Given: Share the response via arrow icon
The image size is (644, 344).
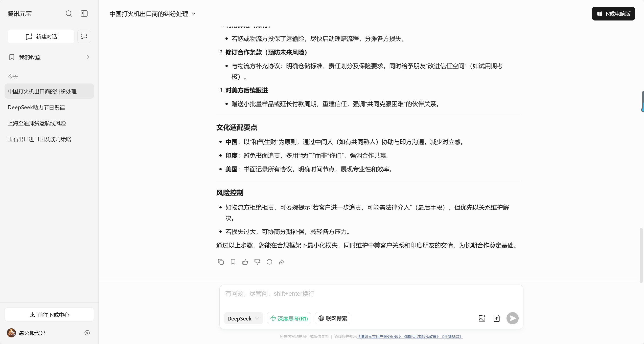Looking at the screenshot, I should tap(282, 262).
